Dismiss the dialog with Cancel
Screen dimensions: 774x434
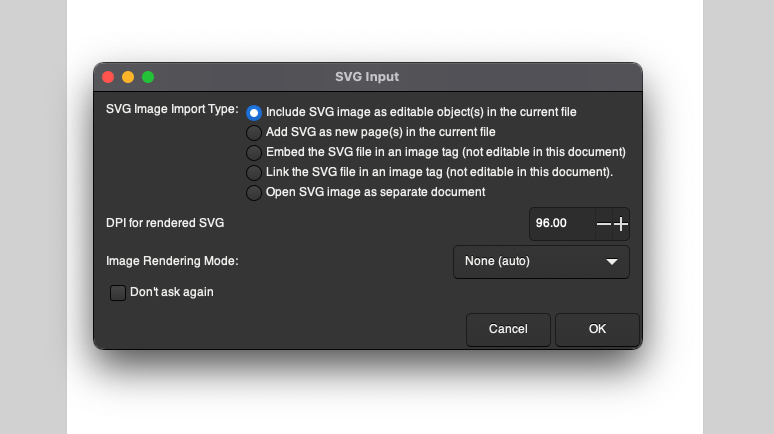click(508, 329)
